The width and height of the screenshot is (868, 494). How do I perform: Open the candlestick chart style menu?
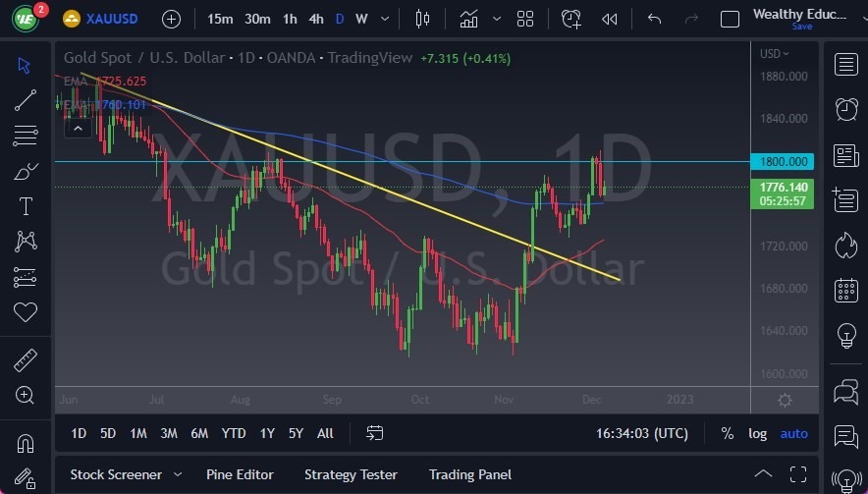coord(422,19)
